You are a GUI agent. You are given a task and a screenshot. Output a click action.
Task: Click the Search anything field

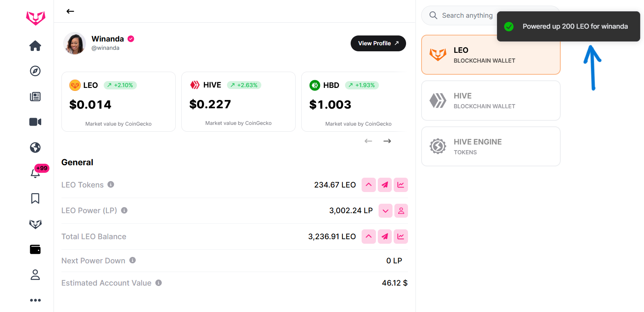[467, 15]
